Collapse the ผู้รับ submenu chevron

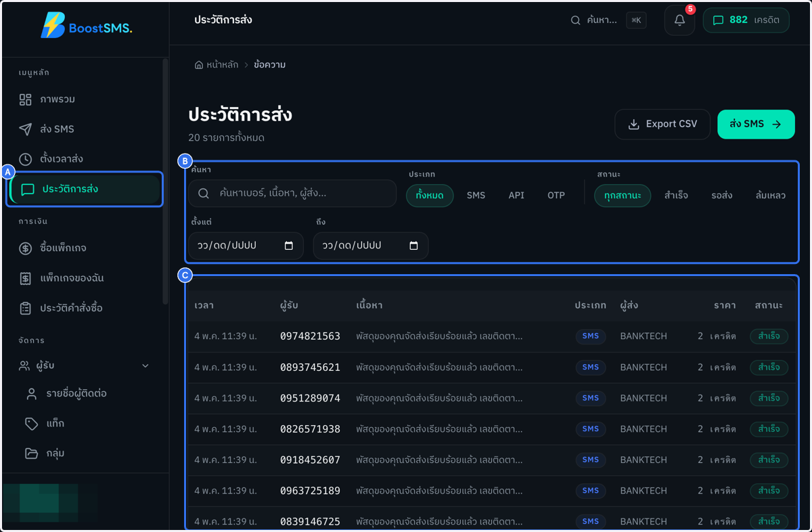[145, 366]
